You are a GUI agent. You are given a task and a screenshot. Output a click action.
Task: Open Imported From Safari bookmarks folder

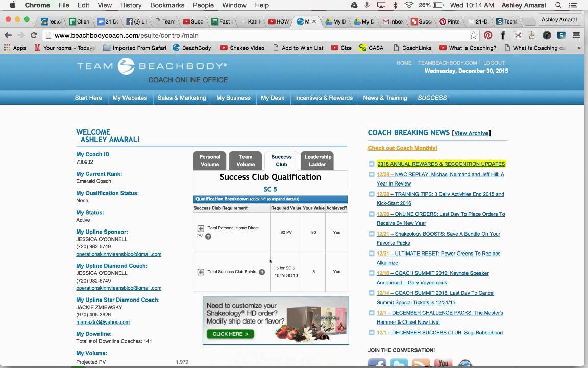(135, 48)
